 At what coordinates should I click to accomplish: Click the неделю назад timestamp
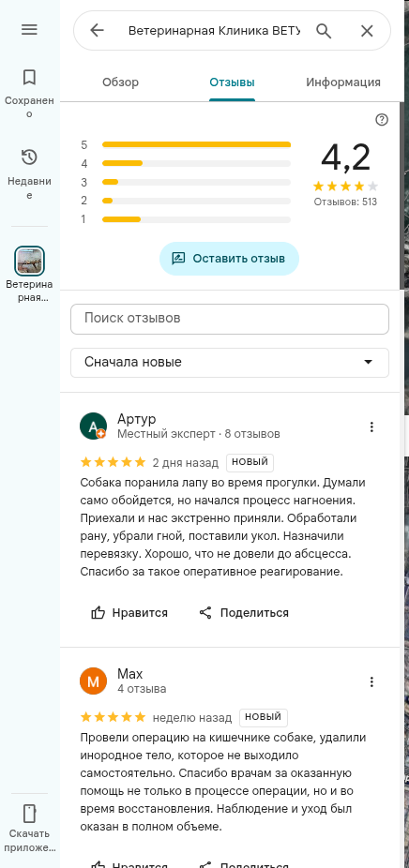(192, 718)
